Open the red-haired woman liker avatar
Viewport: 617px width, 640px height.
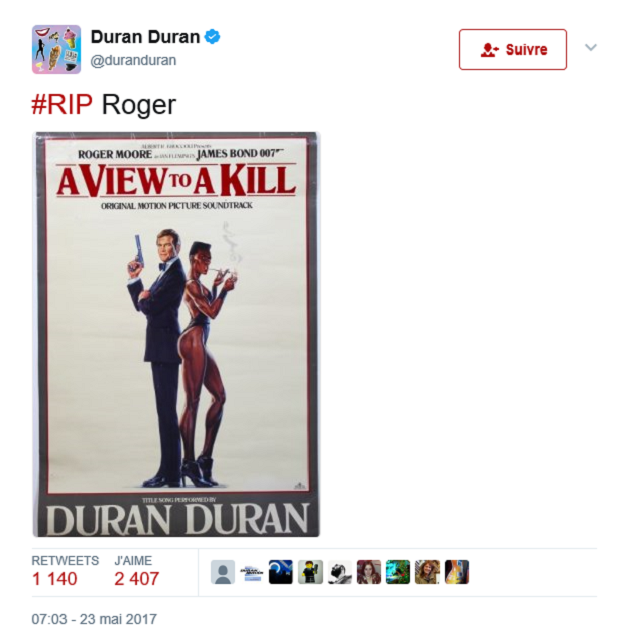click(x=369, y=572)
